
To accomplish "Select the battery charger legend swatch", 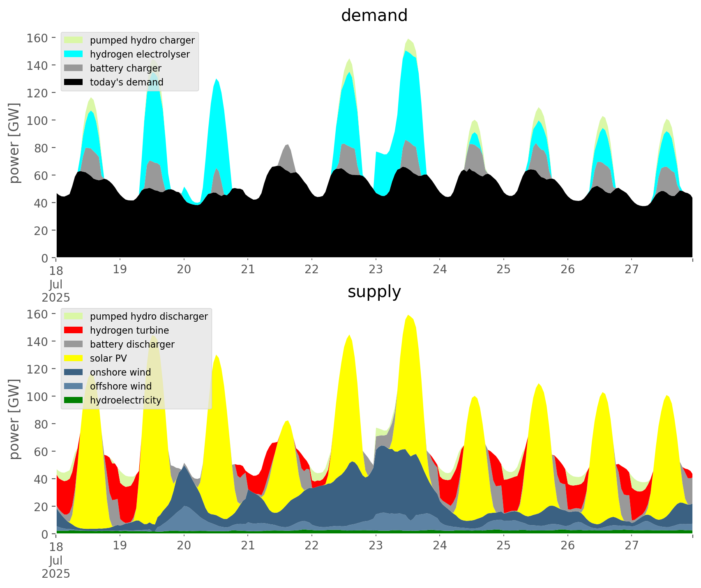I will (x=74, y=68).
